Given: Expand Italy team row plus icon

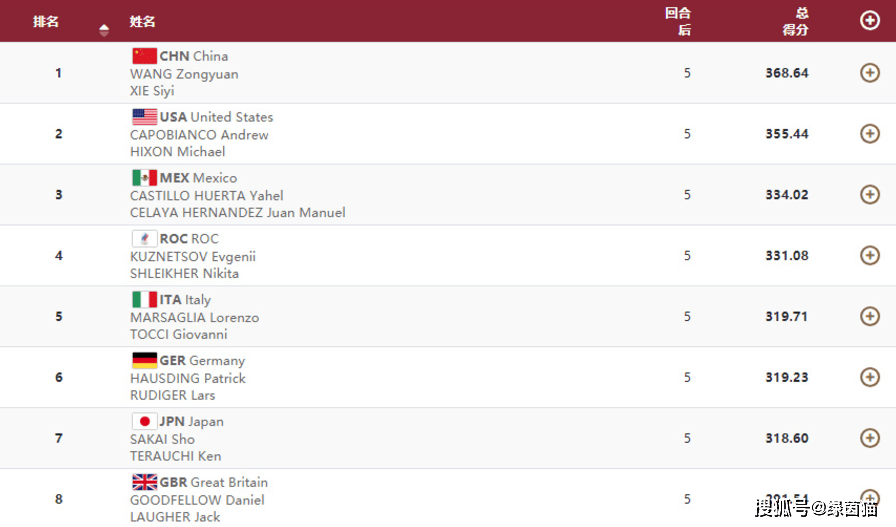Looking at the screenshot, I should point(869,316).
